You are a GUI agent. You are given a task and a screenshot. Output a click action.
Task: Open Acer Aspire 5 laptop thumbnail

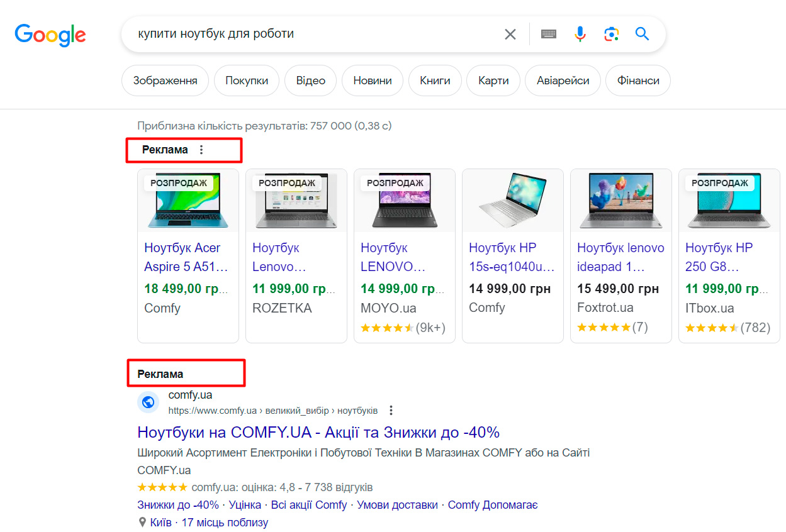point(188,201)
